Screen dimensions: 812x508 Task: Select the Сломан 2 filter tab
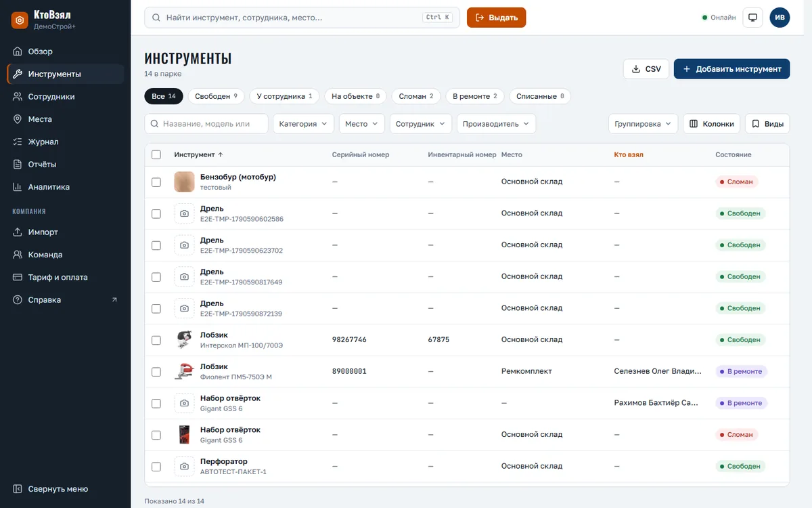pos(415,96)
